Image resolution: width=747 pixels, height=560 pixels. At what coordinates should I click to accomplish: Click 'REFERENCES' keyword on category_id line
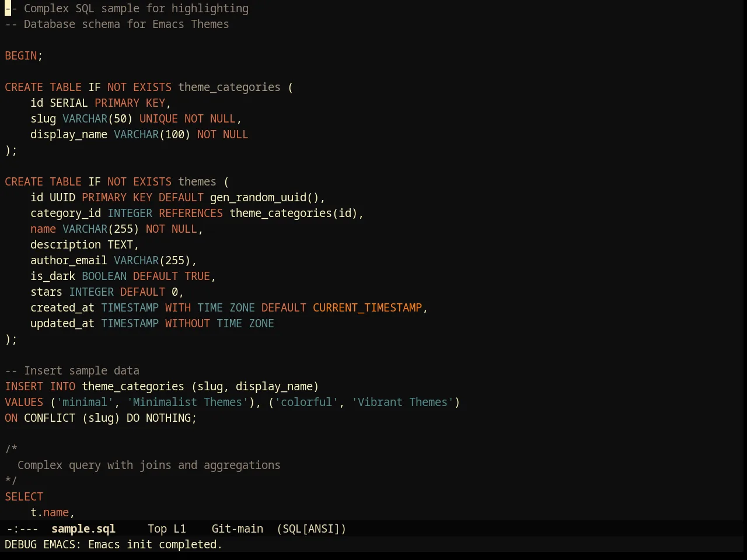(x=191, y=213)
